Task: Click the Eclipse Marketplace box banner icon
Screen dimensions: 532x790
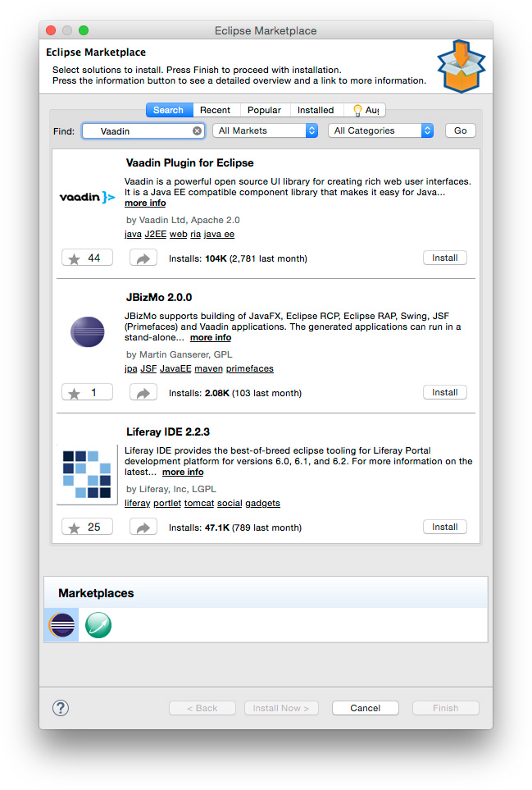Action: [x=461, y=66]
